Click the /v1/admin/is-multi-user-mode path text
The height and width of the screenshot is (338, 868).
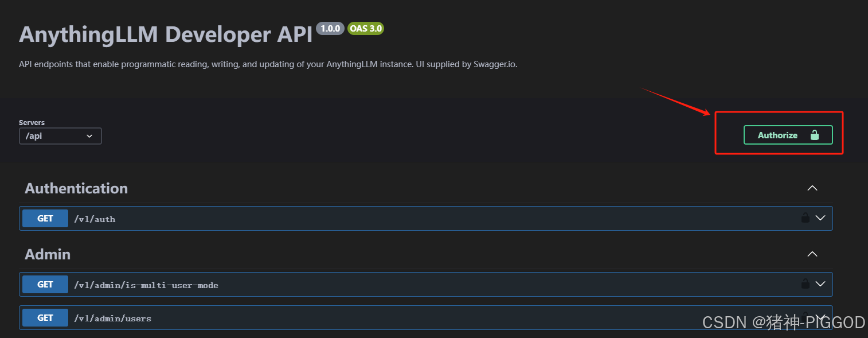(x=146, y=285)
